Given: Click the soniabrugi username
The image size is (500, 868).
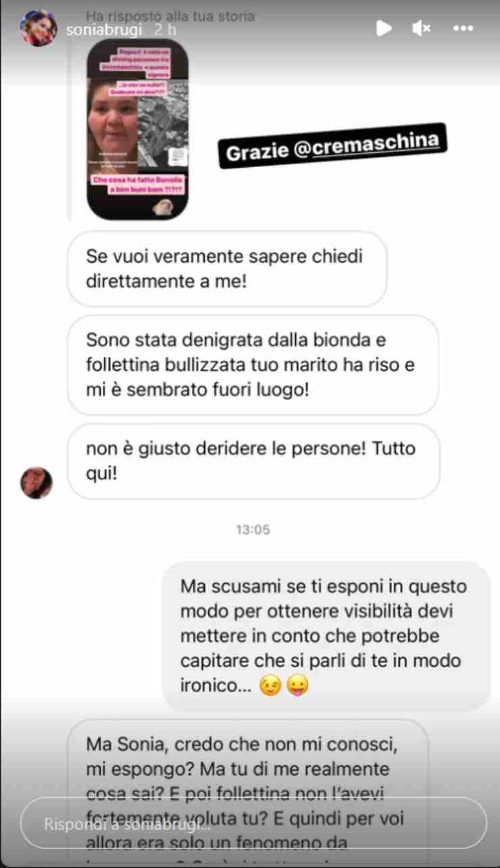Looking at the screenshot, I should pyautogui.click(x=103, y=30).
